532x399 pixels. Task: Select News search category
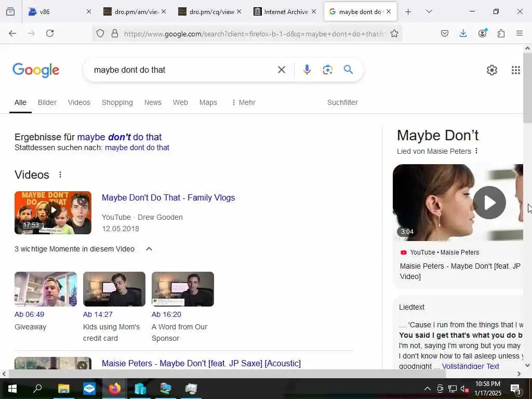coord(153,102)
